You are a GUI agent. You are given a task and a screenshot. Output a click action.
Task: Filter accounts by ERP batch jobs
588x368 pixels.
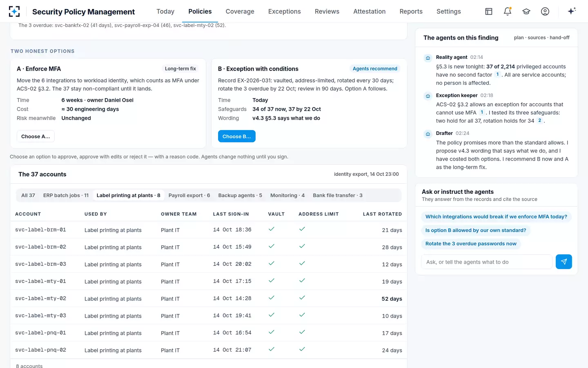point(66,195)
